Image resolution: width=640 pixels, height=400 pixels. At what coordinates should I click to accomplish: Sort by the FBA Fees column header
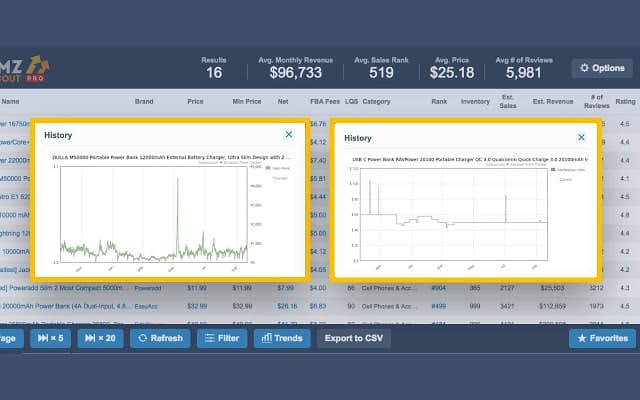pyautogui.click(x=325, y=101)
